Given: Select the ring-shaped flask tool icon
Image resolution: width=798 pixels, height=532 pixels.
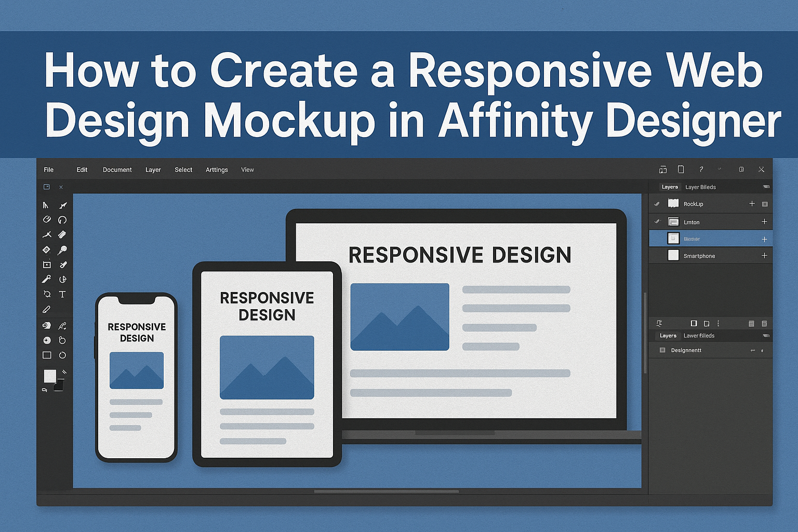Looking at the screenshot, I should click(x=62, y=340).
